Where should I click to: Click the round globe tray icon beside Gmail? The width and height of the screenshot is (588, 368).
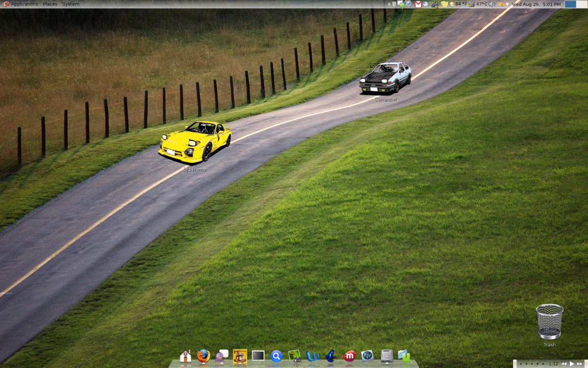tap(425, 4)
